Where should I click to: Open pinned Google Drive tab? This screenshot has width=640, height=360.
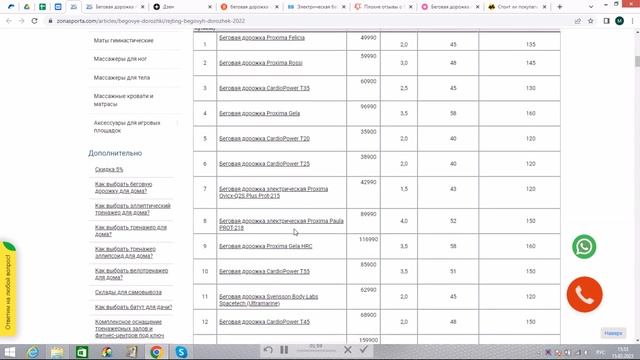pos(27,7)
